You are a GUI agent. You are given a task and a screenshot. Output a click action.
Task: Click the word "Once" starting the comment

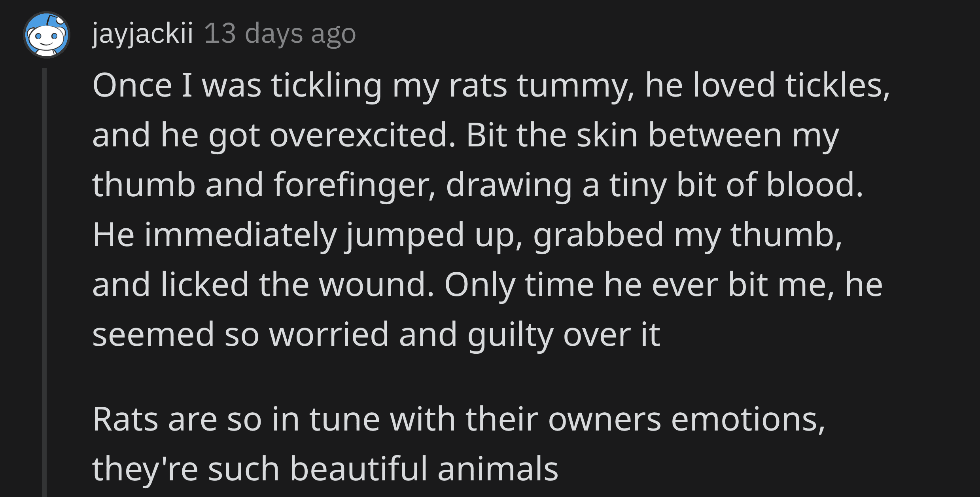click(132, 85)
